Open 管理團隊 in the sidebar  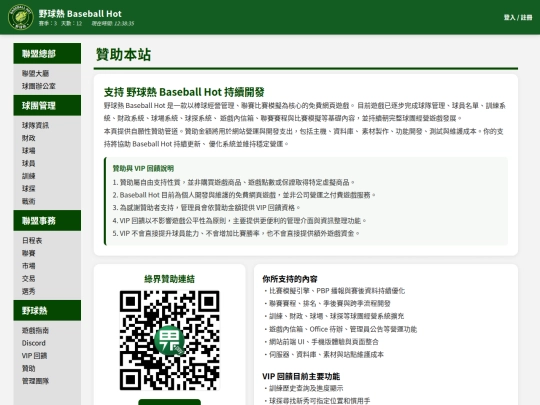35,381
